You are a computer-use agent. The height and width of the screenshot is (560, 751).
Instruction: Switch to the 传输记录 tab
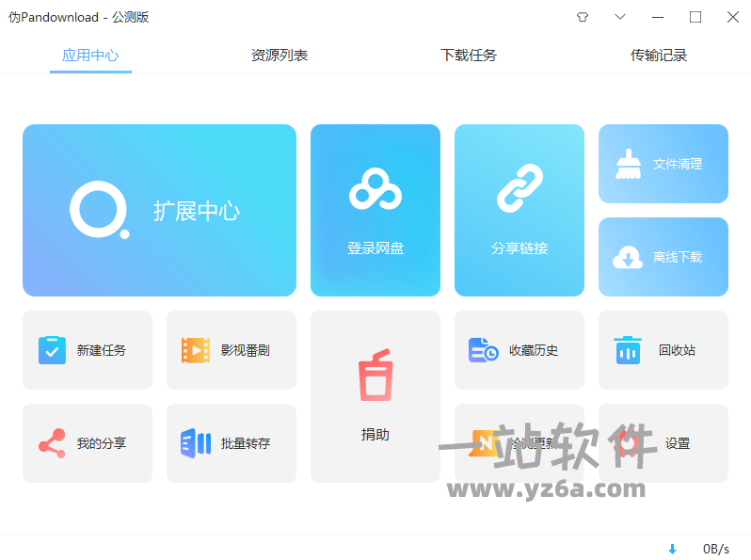[x=658, y=56]
